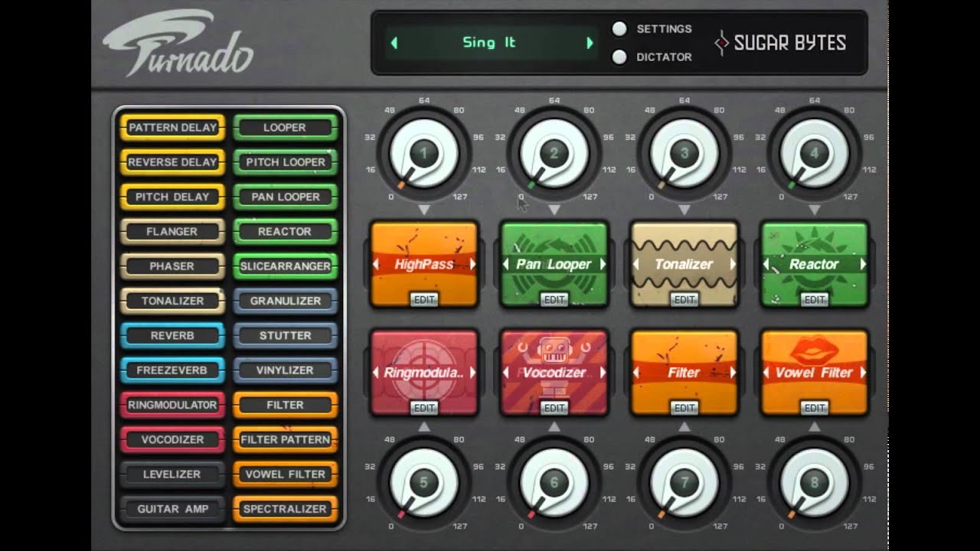Switch HighPass slot to next effect

[x=472, y=264]
